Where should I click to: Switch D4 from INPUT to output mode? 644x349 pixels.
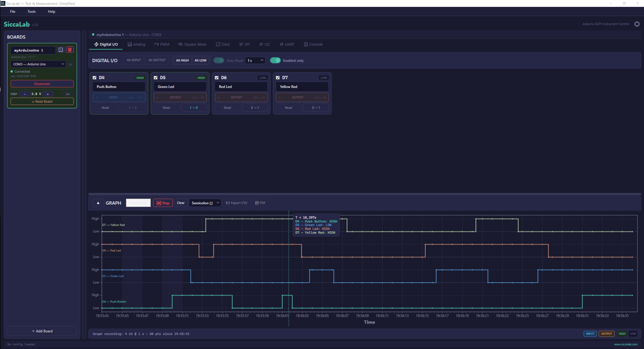pos(119,98)
